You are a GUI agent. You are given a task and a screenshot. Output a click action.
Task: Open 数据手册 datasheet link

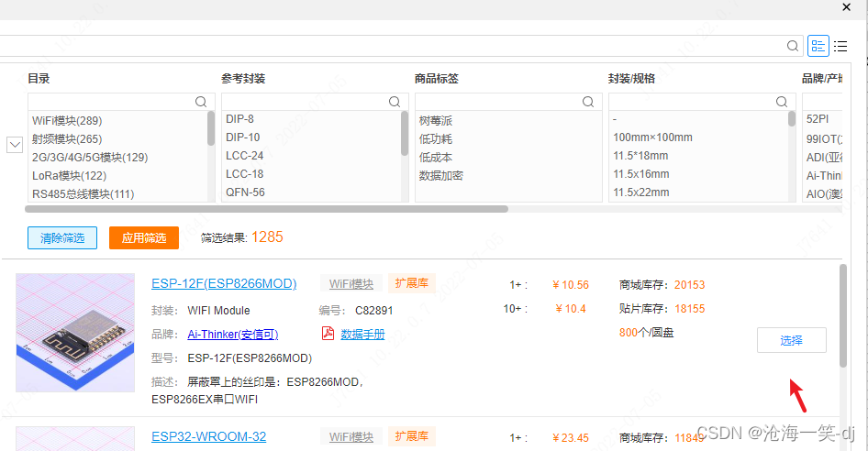pyautogui.click(x=362, y=335)
